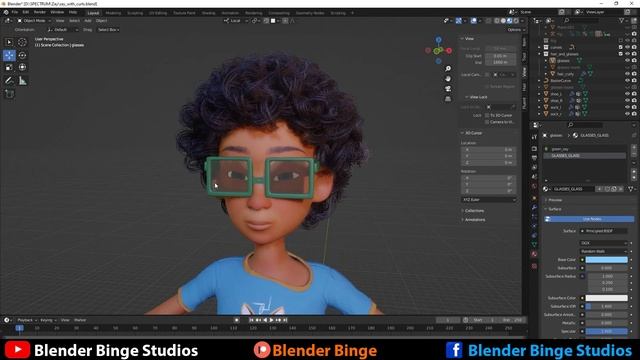
Task: Switch to the Shading workspace tab
Action: (x=208, y=13)
